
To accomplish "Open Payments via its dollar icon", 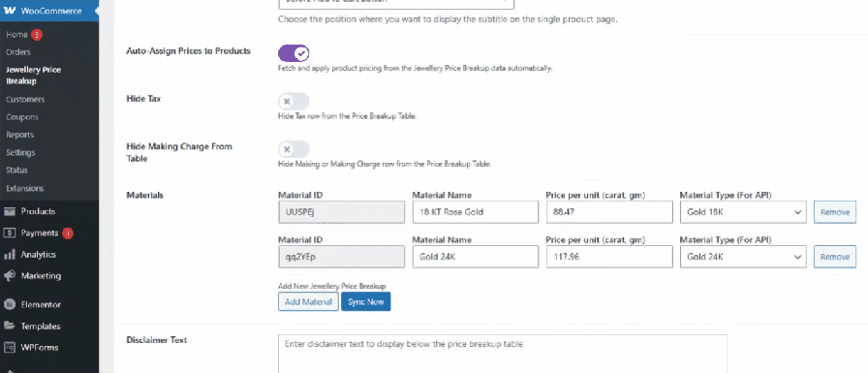I will coord(10,233).
